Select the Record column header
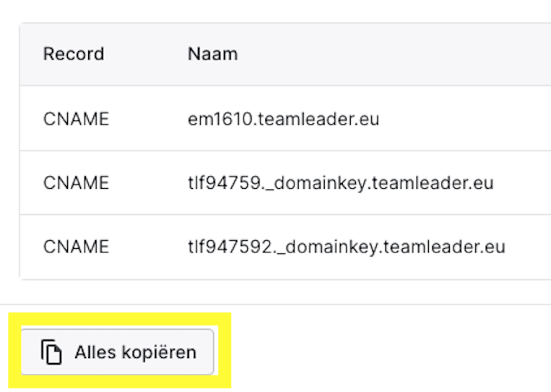 click(x=74, y=54)
